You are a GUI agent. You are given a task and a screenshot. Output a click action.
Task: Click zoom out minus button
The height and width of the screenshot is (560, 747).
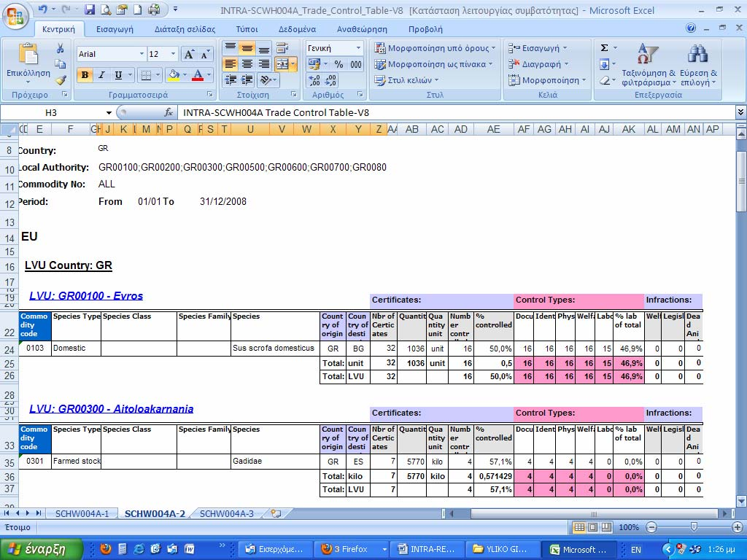[651, 527]
